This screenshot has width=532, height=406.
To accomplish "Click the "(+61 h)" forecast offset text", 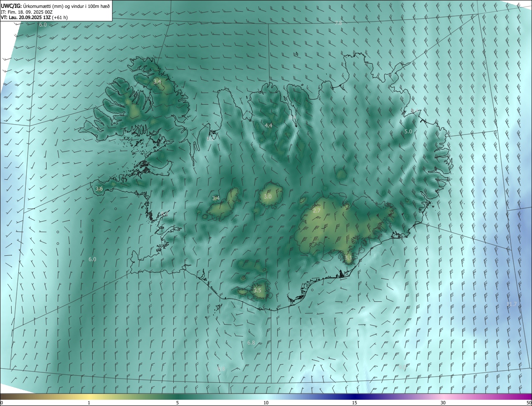I will pyautogui.click(x=60, y=17).
